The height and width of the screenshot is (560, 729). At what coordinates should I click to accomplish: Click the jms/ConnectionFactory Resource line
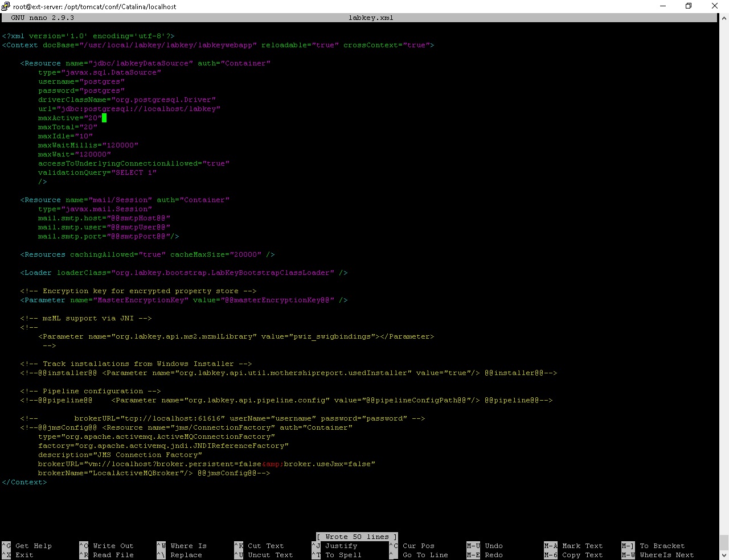pos(186,427)
